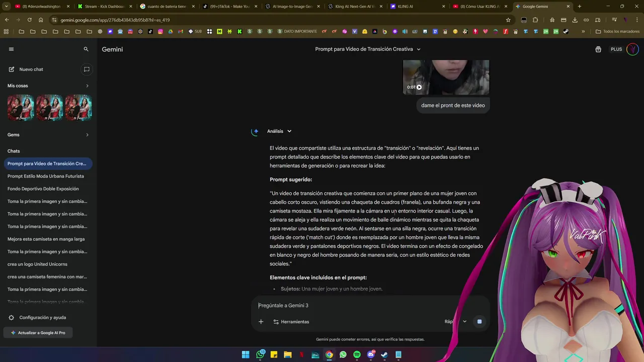Switch to the #denzelwashington YouTube tab
This screenshot has height=362, width=644.
click(x=41, y=7)
